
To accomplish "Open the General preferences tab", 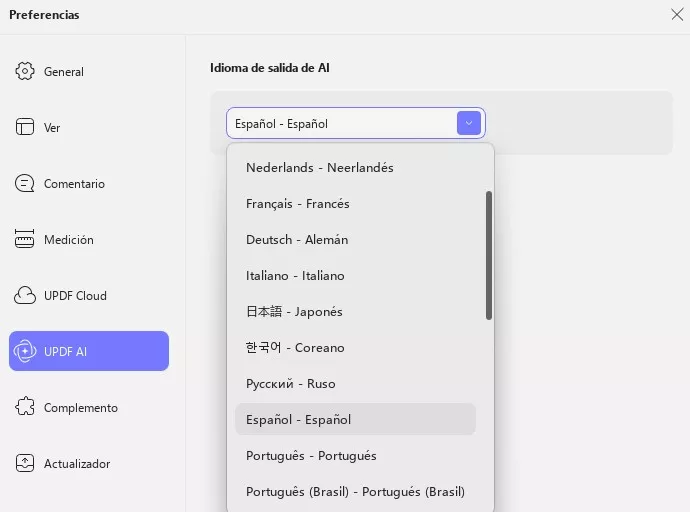I will tap(89, 71).
